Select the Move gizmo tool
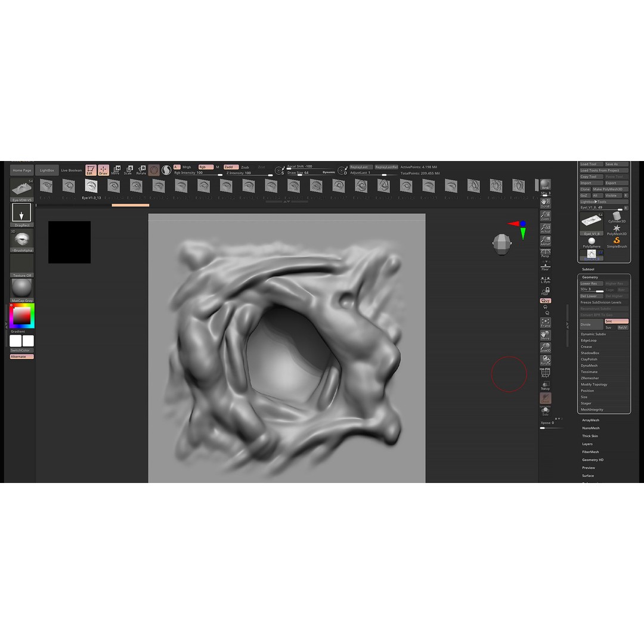 pyautogui.click(x=116, y=170)
